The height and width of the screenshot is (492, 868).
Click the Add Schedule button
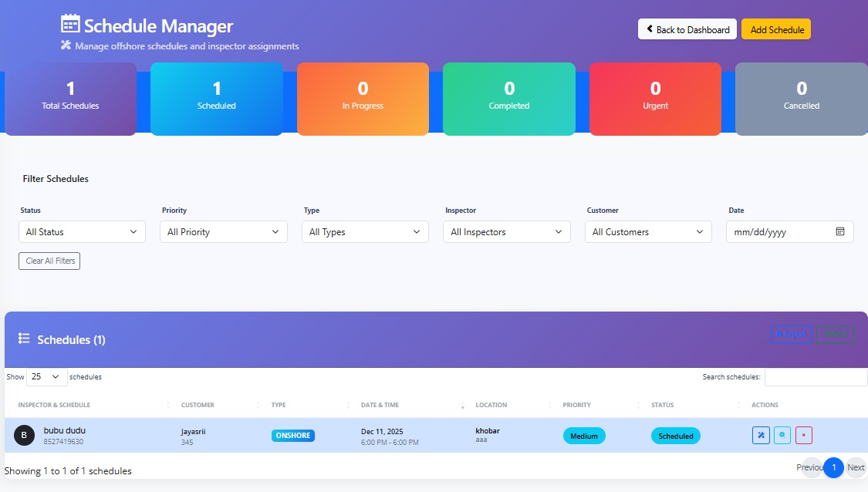click(776, 29)
